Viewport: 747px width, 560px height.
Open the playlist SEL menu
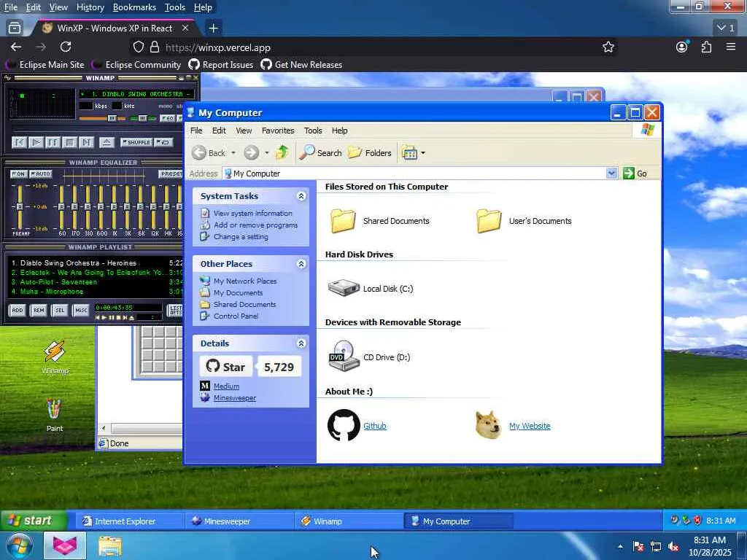click(60, 310)
